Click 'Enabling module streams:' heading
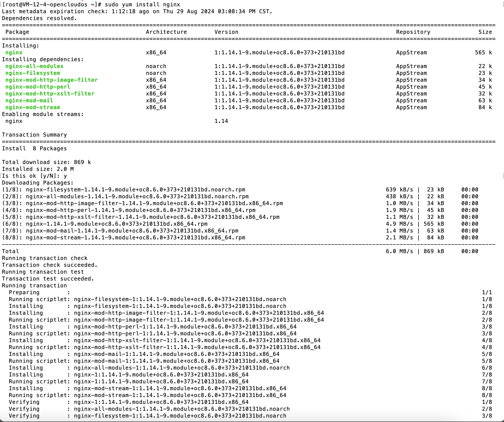504x422 pixels. 43,114
